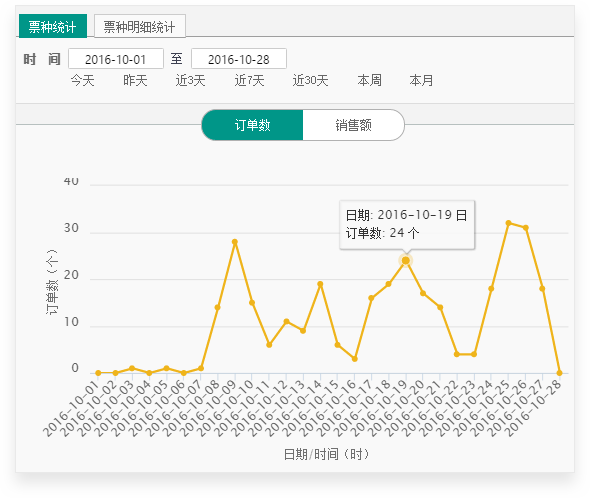Click the peak data point at 2016-10-25
This screenshot has width=590, height=498.
[x=509, y=223]
